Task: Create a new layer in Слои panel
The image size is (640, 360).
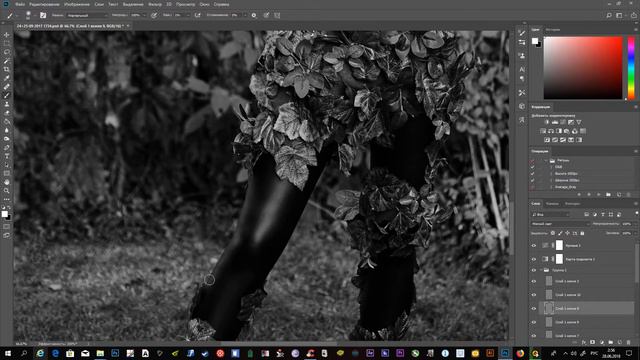Action: tap(620, 342)
